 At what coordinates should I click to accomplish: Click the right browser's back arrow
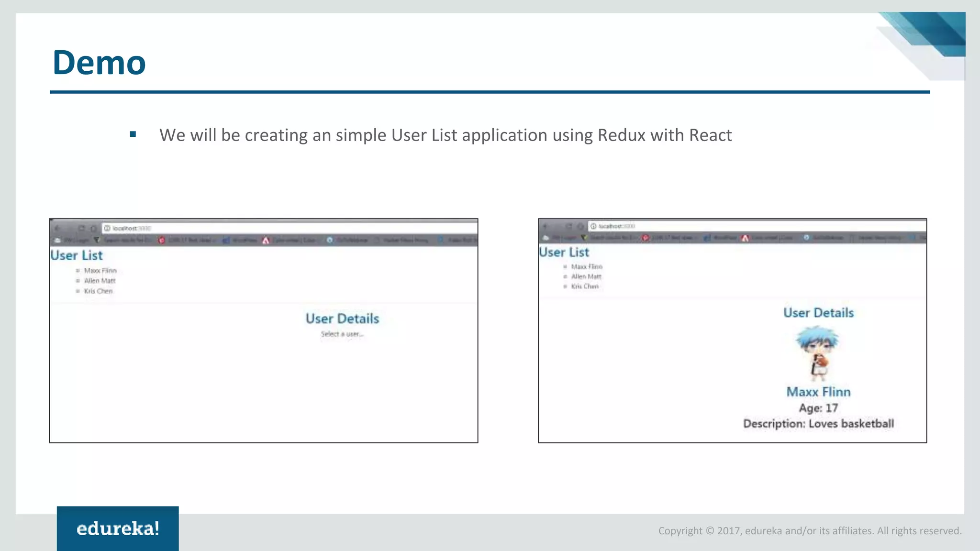pos(546,226)
